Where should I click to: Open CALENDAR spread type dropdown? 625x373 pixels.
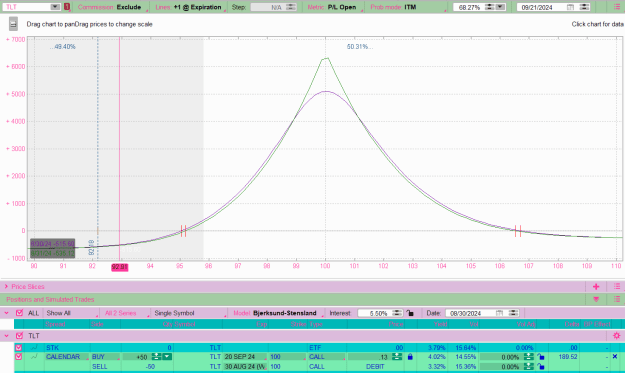[67, 357]
